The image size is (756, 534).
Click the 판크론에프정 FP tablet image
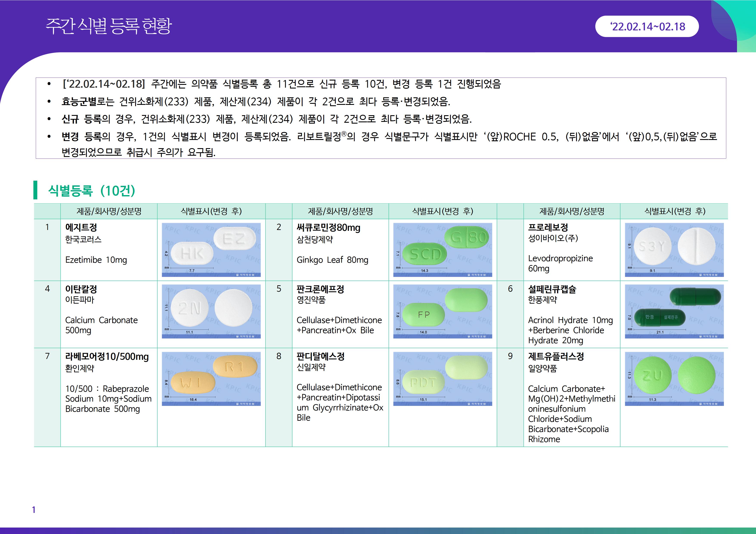442,311
